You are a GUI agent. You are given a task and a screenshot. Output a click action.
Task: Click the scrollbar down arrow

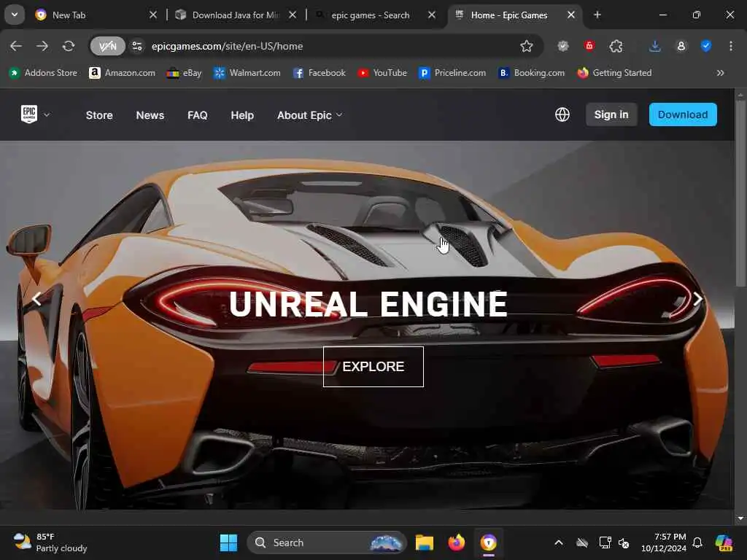[x=740, y=518]
